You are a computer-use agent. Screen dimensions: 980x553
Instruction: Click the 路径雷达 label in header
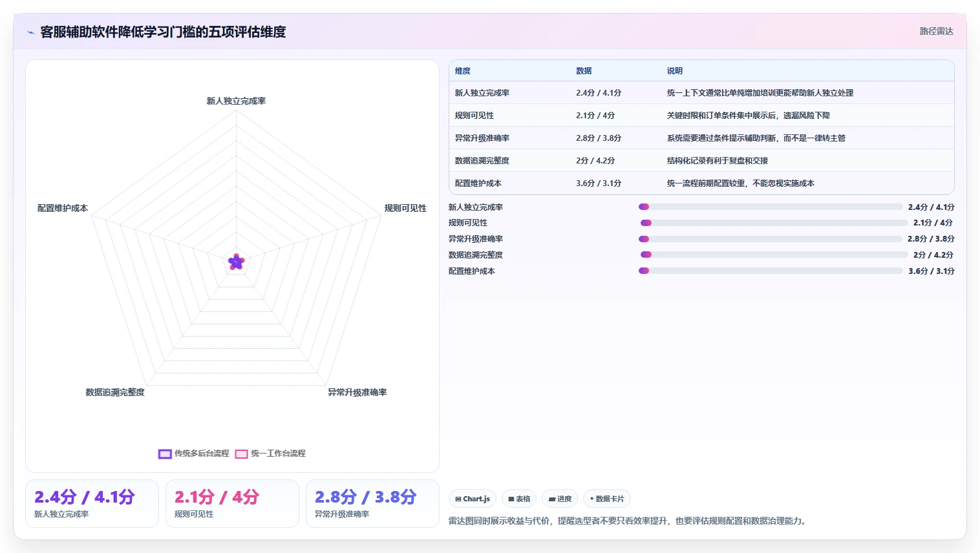pos(936,31)
